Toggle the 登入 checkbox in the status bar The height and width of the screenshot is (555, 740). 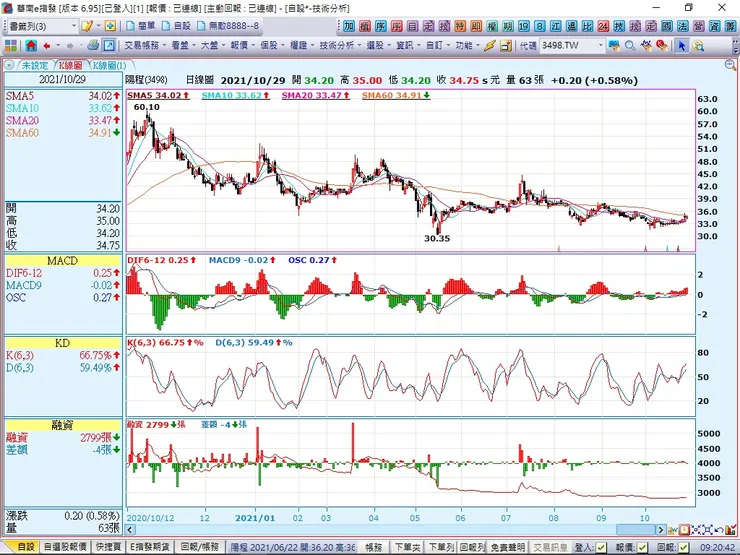click(601, 547)
